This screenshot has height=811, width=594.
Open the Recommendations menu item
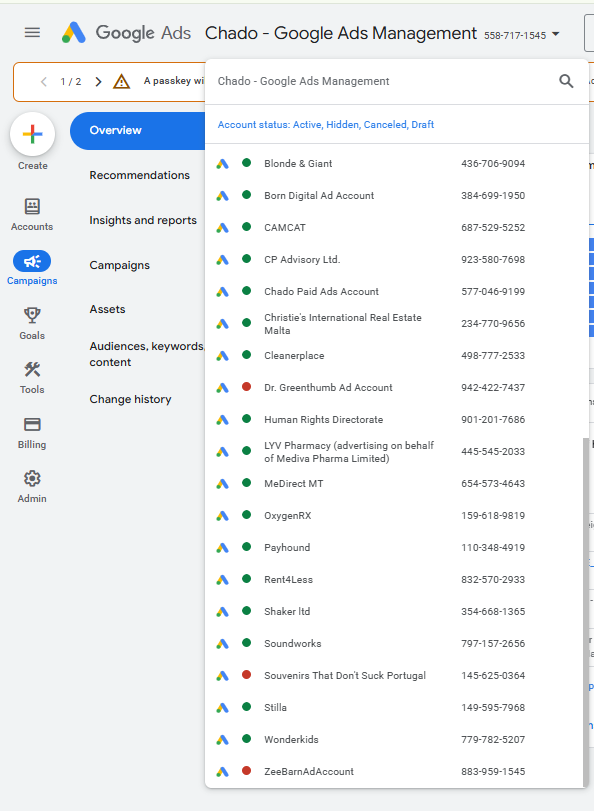139,175
